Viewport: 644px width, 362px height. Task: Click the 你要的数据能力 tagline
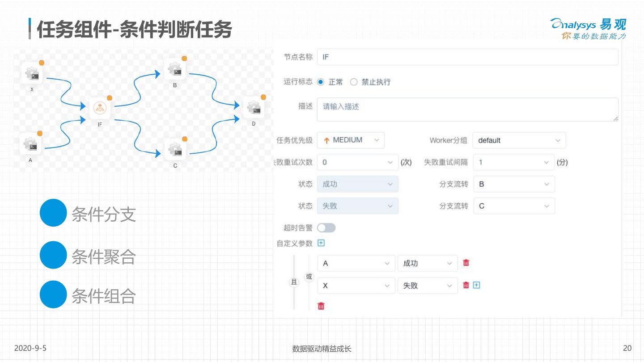[594, 37]
